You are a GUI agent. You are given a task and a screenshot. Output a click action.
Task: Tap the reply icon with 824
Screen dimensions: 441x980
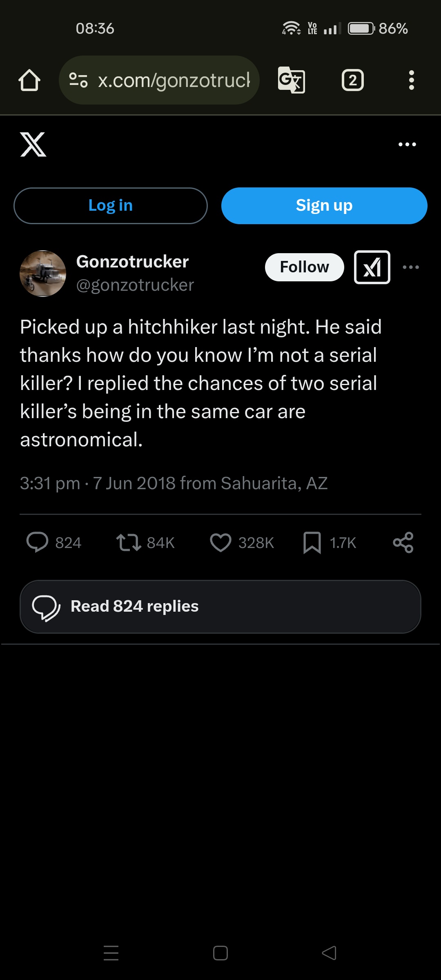[x=38, y=543]
